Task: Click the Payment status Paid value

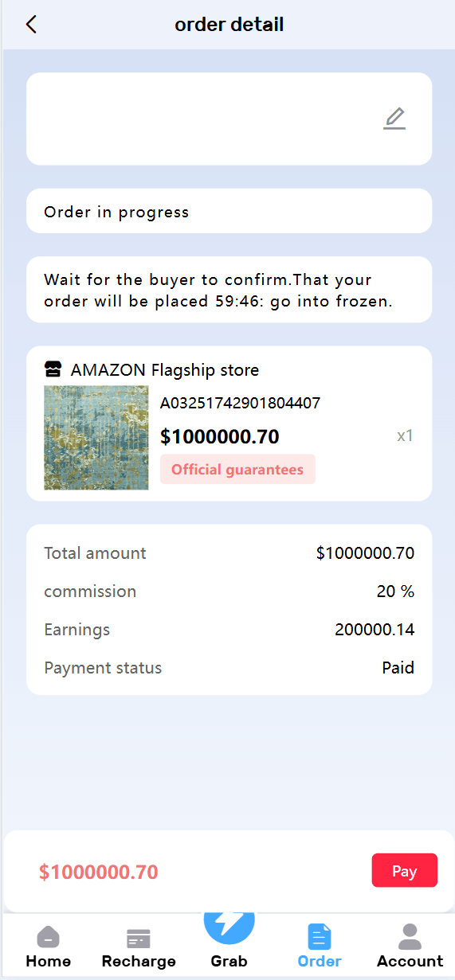Action: point(398,667)
